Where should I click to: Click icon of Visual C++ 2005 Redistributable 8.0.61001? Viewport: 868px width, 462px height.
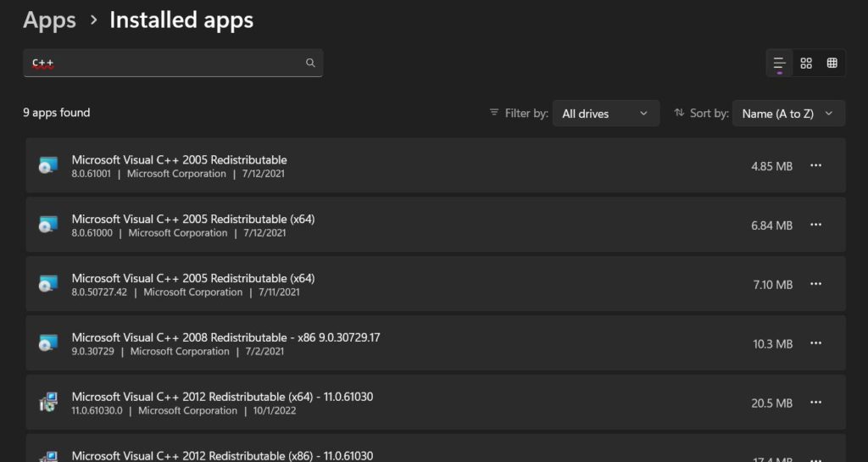point(48,165)
